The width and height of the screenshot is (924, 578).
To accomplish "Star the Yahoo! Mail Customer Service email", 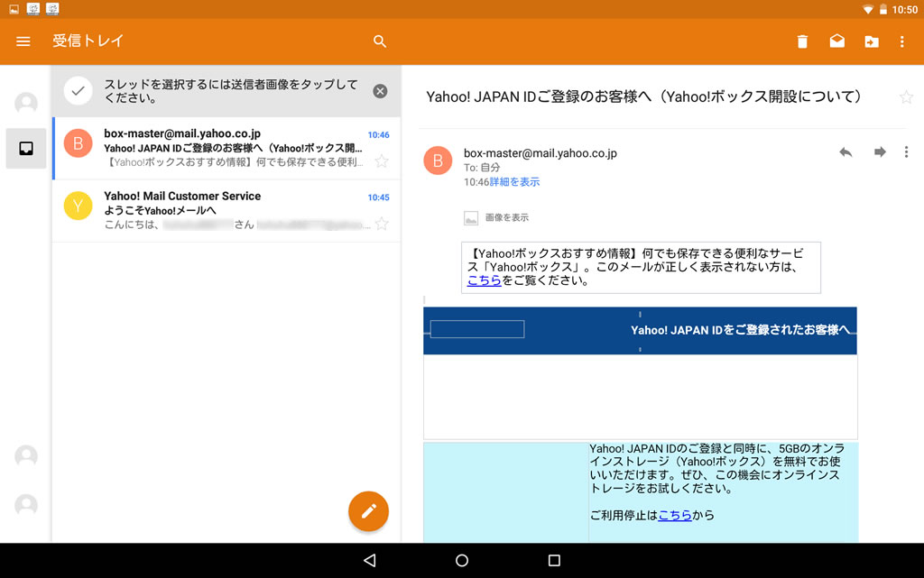I will point(382,224).
